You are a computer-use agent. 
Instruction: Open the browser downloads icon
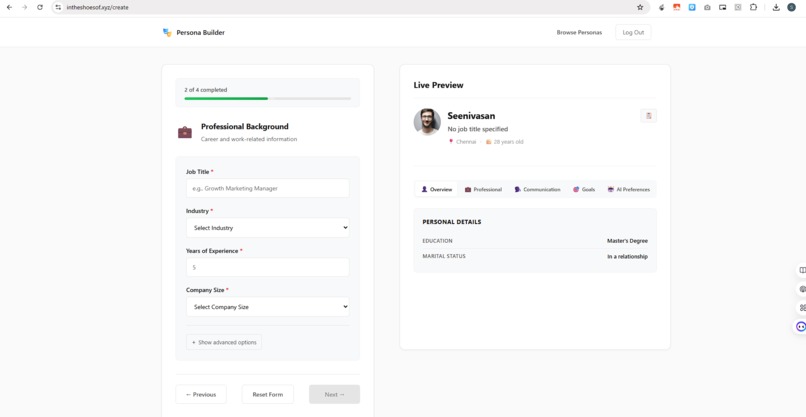pyautogui.click(x=776, y=7)
